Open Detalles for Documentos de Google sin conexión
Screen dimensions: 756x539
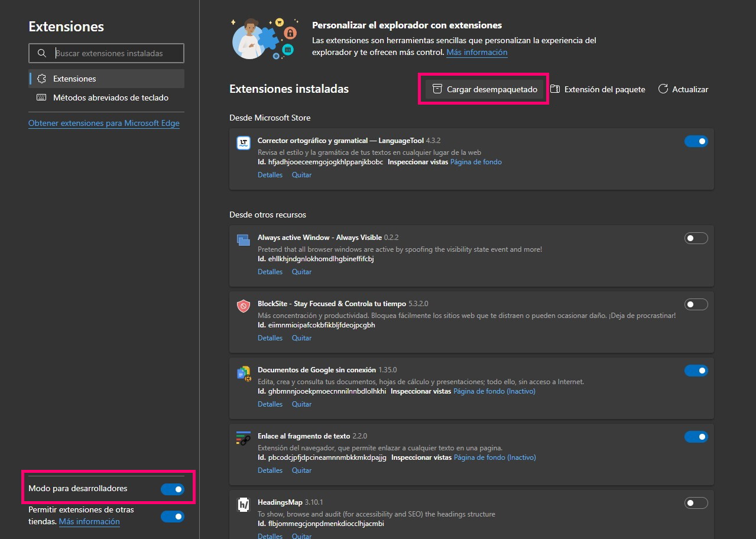point(270,404)
